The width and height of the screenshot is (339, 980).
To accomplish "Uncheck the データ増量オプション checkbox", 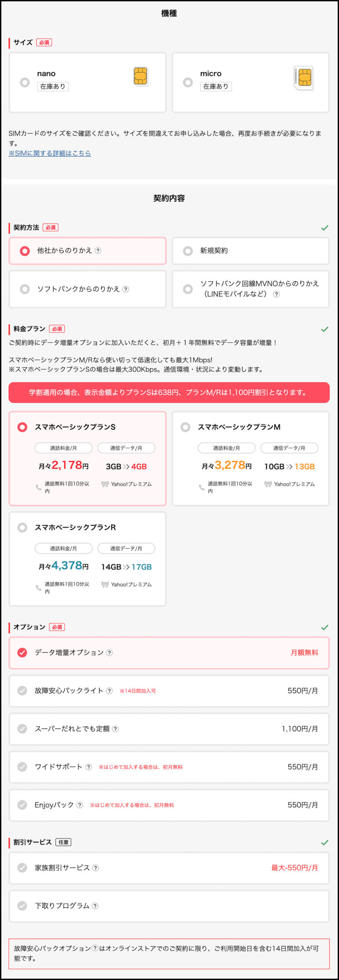I will coord(23,653).
